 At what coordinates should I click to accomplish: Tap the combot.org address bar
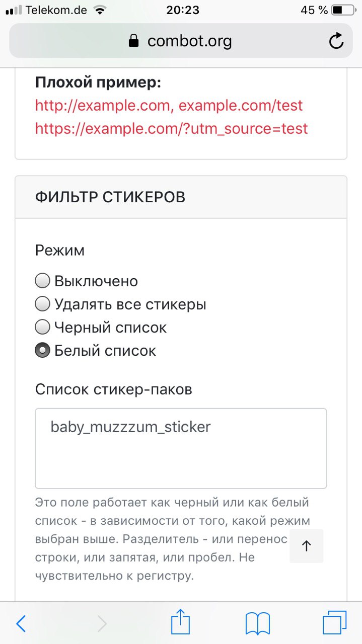point(181,41)
